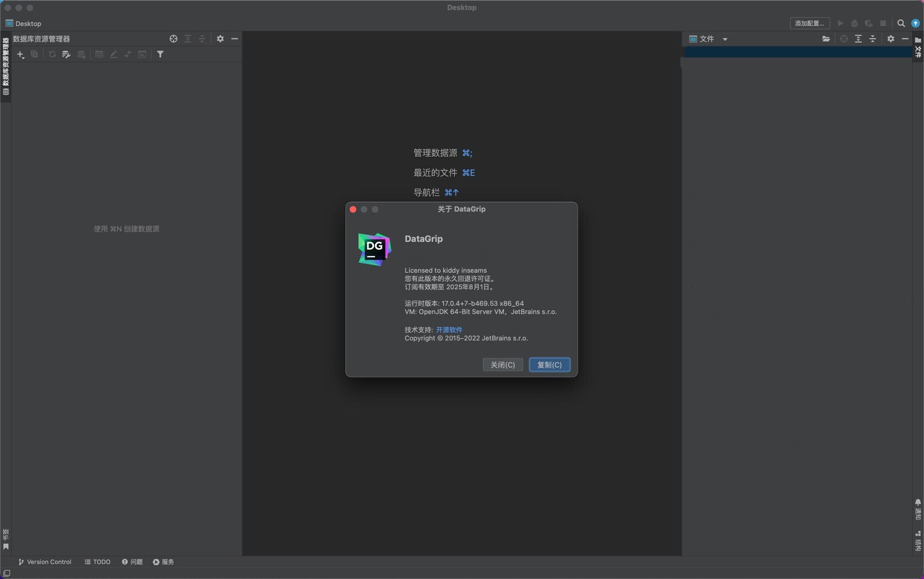Select the highlighted row in the Files panel
Screen dimensions: 924x579
tap(797, 52)
